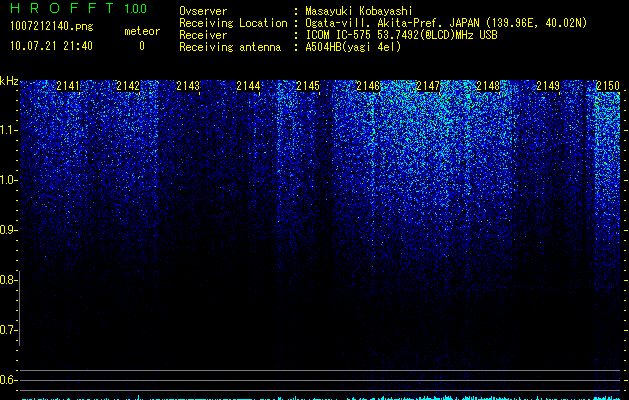Click the ICOM IC-575 receiver frequency text
Viewport: 629px width, 400px height.
(x=401, y=35)
